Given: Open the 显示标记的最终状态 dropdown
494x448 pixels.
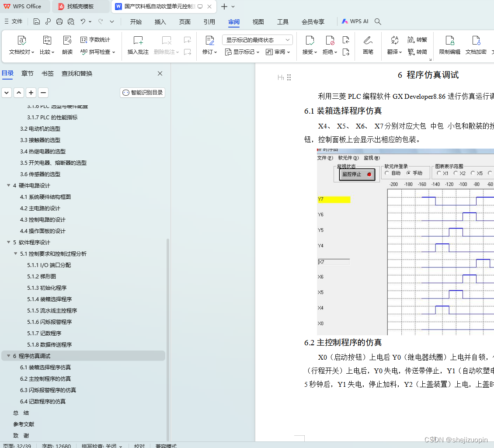Looking at the screenshot, I should pyautogui.click(x=257, y=40).
